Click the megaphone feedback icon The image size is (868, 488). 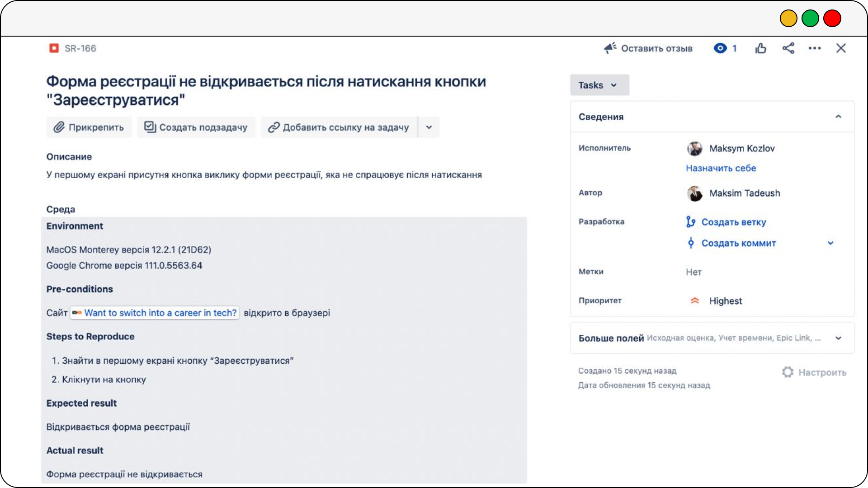(610, 48)
